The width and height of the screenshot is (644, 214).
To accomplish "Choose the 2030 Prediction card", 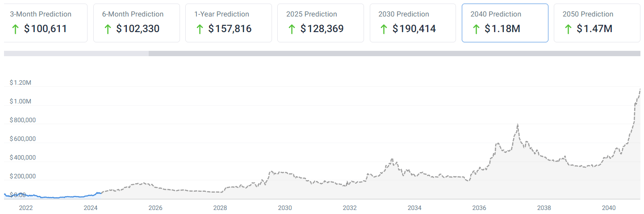I will 412,23.
